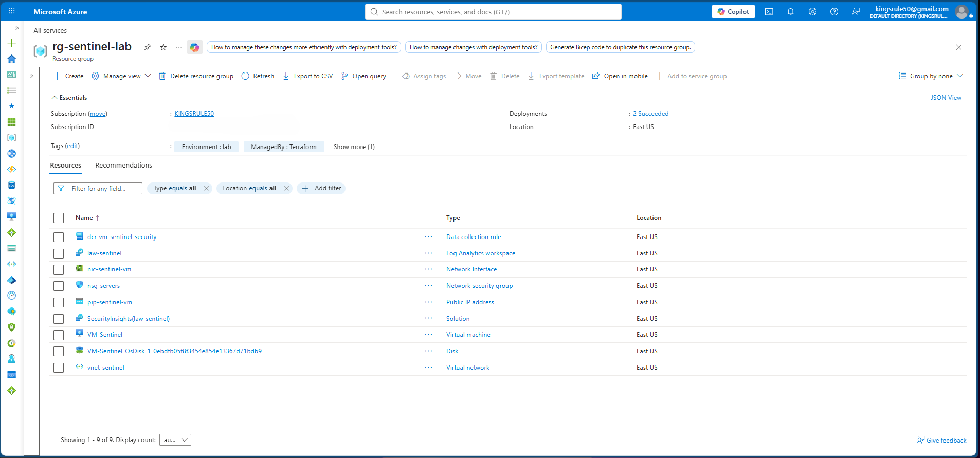Close the resource group blade
The image size is (980, 458).
[958, 47]
